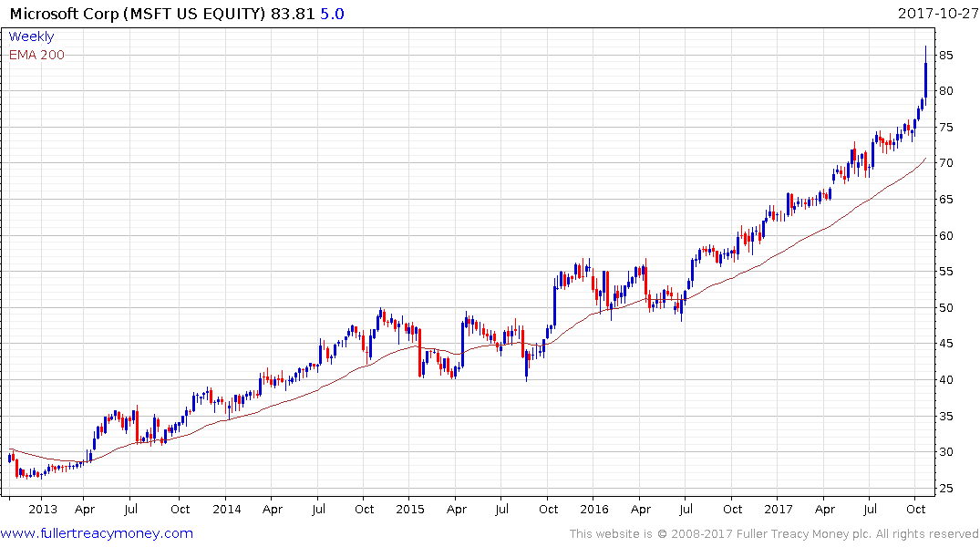
Task: Click the 2017-10-27 date label
Action: pos(937,13)
